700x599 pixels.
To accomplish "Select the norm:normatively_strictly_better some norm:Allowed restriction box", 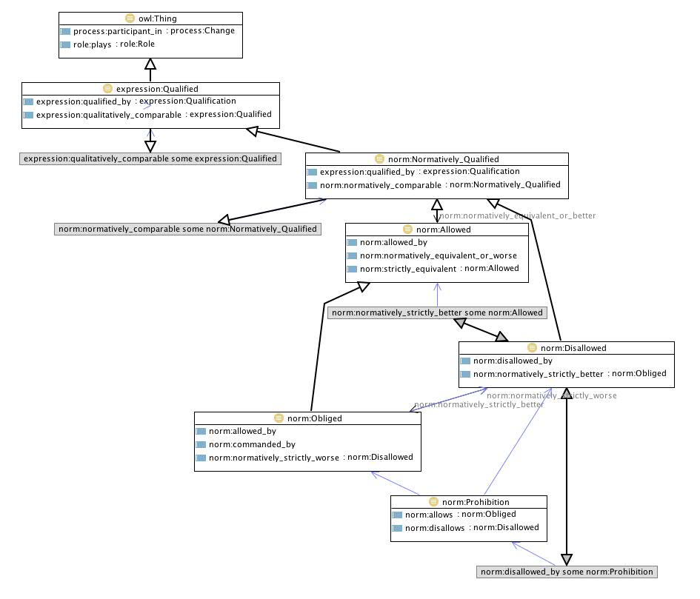I will [x=438, y=312].
